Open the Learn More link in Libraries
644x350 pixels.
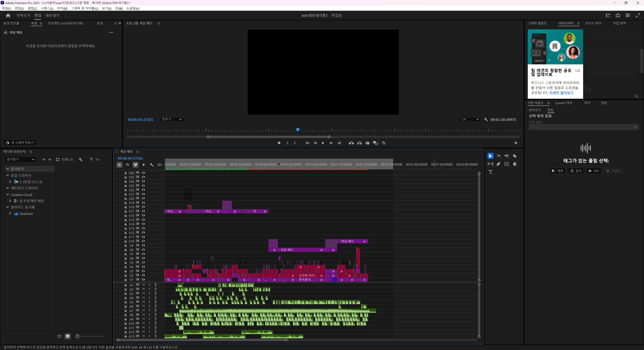click(561, 93)
